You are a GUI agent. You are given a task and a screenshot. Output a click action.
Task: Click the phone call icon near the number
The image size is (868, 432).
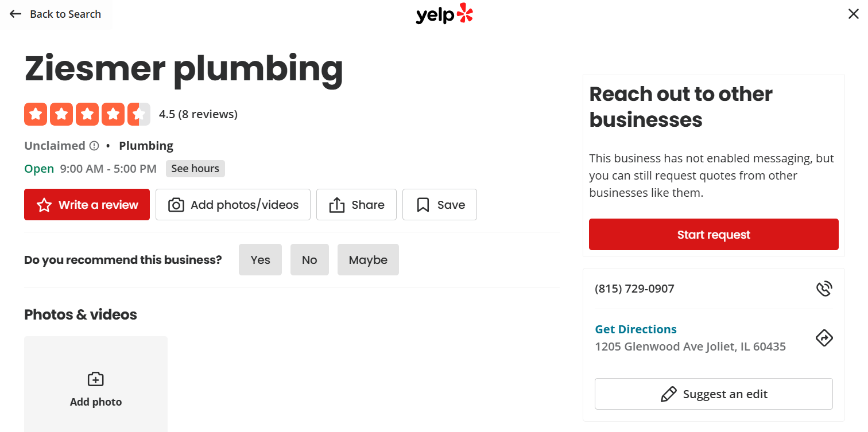pyautogui.click(x=824, y=289)
